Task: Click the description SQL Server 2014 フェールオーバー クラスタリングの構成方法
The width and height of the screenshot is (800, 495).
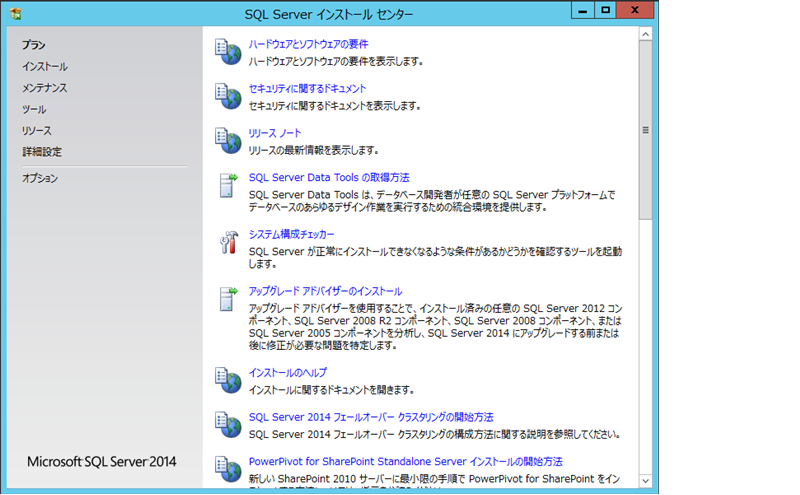Action: coord(435,435)
